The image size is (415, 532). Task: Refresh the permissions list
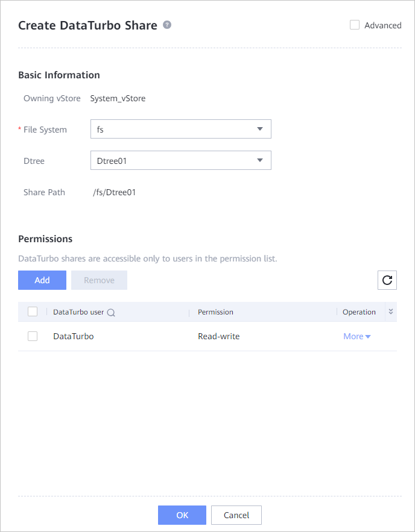pyautogui.click(x=387, y=280)
